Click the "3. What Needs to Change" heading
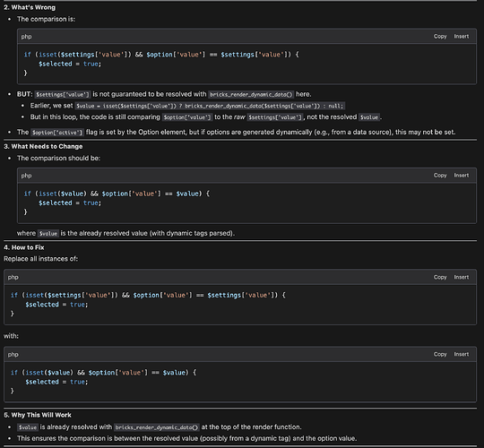 [43, 147]
